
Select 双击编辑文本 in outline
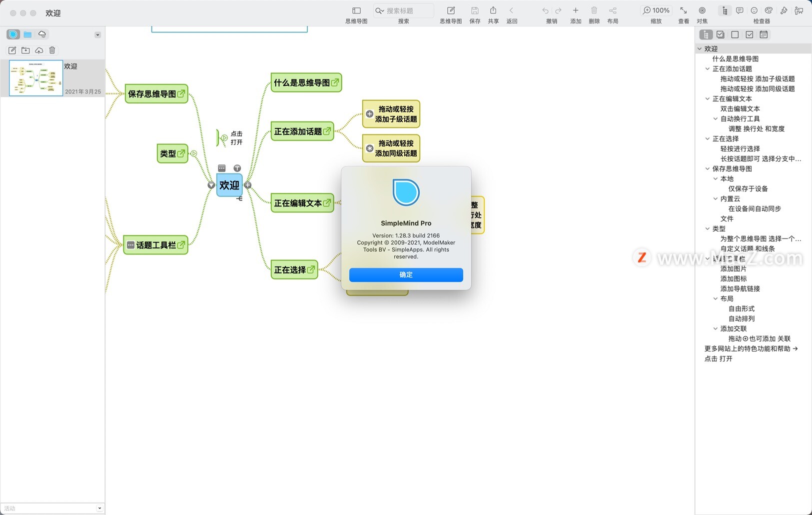pyautogui.click(x=740, y=108)
